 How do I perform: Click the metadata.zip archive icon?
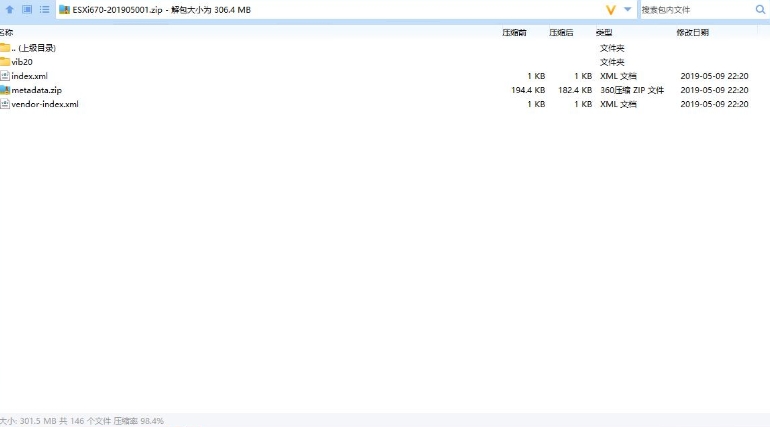click(5, 90)
